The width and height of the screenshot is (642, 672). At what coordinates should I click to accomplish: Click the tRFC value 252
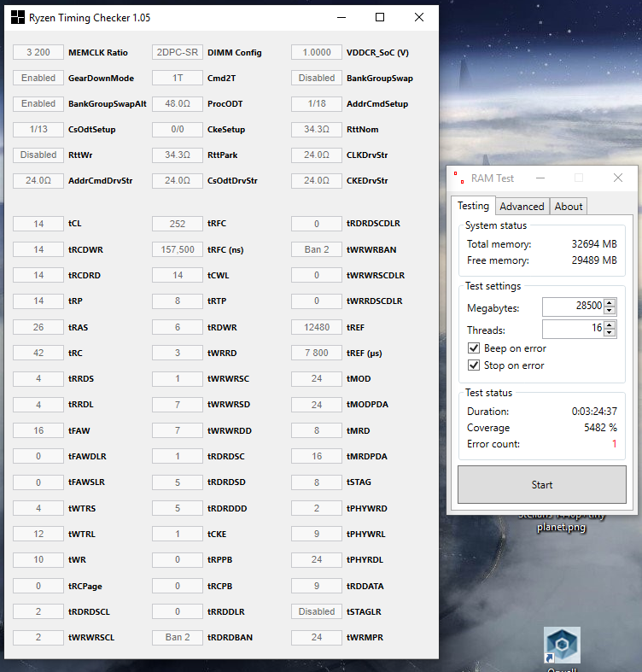pyautogui.click(x=178, y=224)
